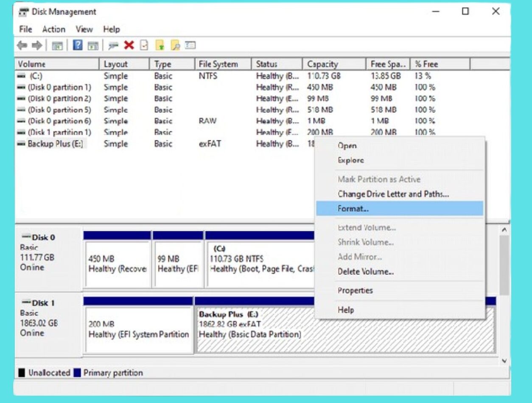Select Delete Volume... in context menu
The width and height of the screenshot is (532, 403).
[365, 272]
